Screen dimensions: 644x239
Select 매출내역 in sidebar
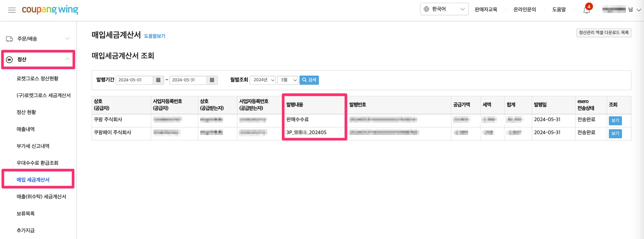[25, 129]
